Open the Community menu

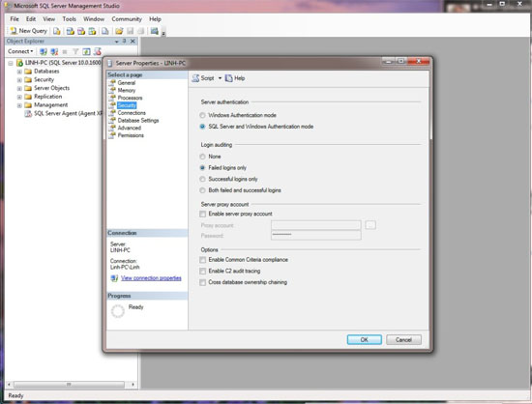pyautogui.click(x=127, y=19)
